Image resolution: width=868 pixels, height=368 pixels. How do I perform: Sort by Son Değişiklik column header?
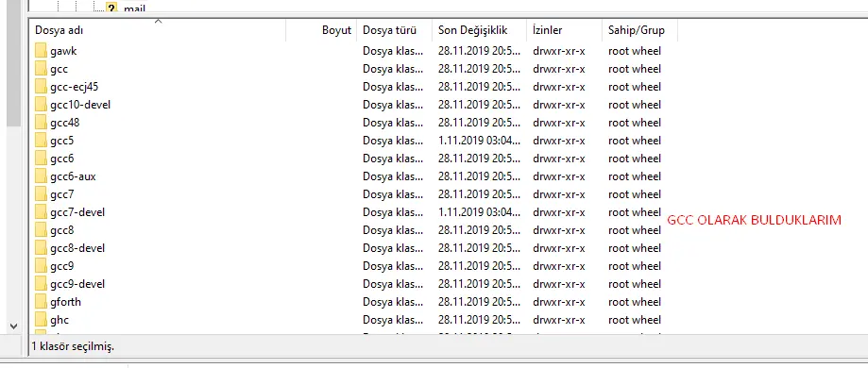tap(480, 30)
